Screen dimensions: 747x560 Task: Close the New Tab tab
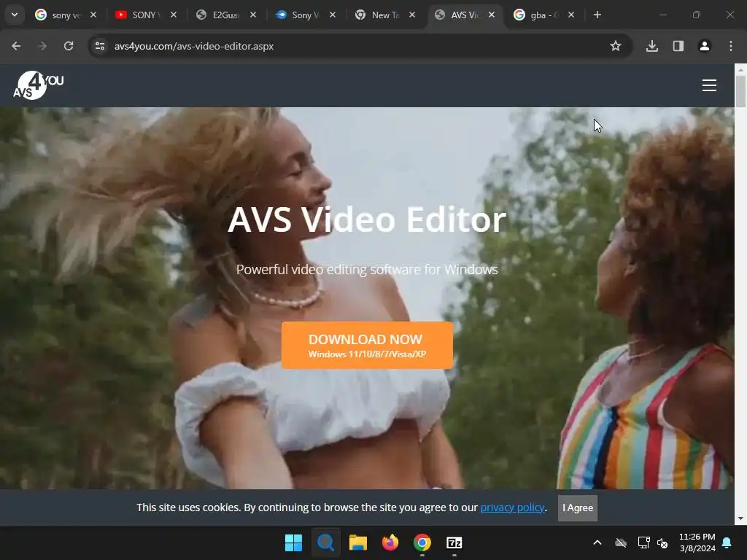pos(412,15)
